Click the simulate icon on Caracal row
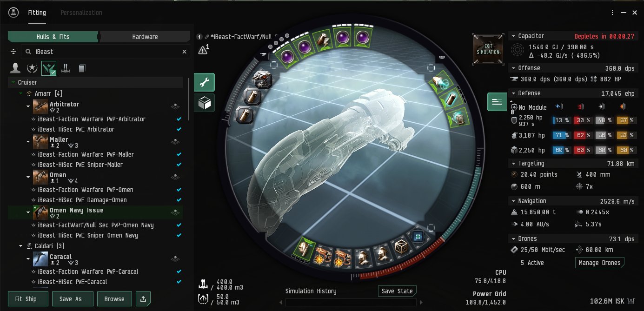This screenshot has width=644, height=311. [175, 259]
